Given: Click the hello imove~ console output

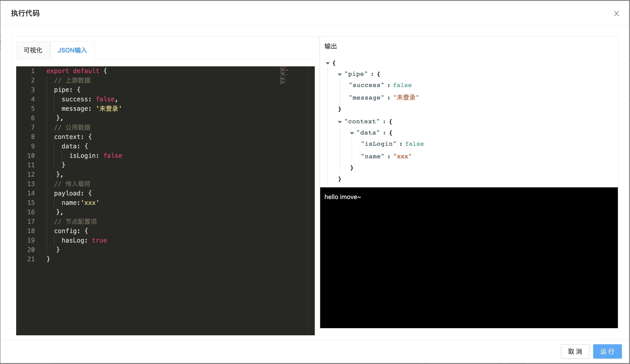Looking at the screenshot, I should (x=342, y=197).
